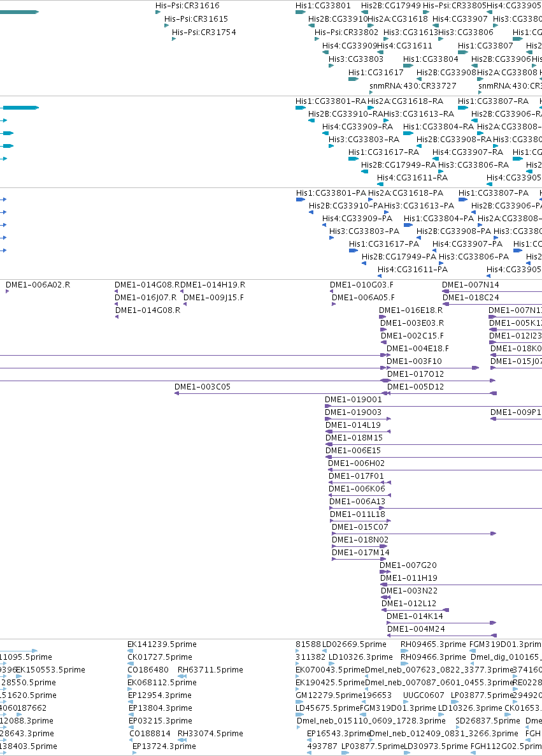Open the EP12954.3prime EST feature
The width and height of the screenshot is (542, 756).
point(159,695)
